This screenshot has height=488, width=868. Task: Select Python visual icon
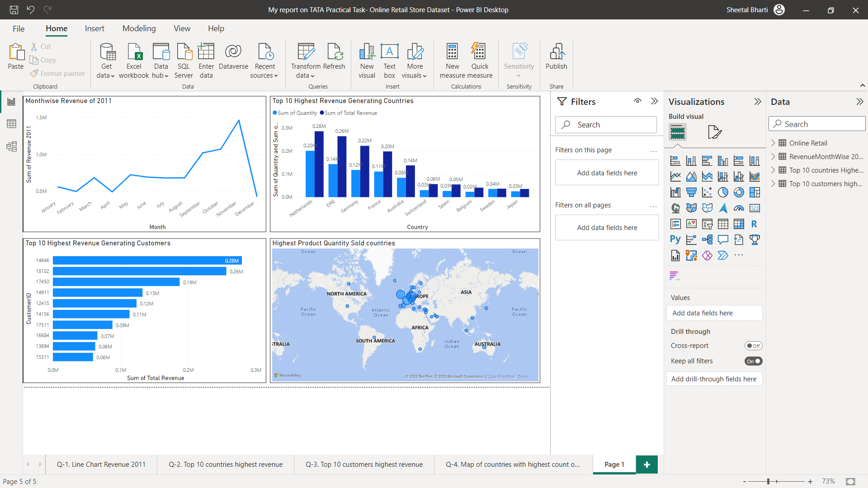coord(675,240)
